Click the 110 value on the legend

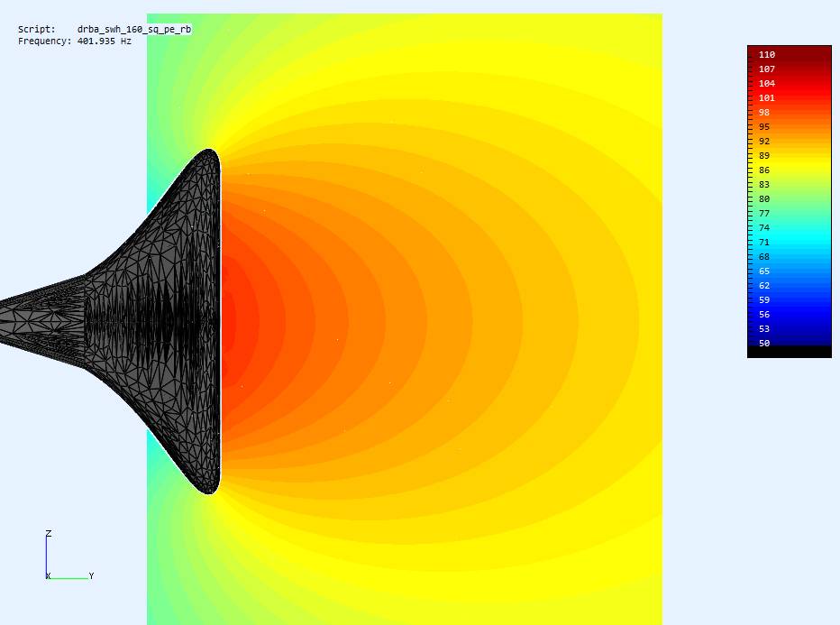coord(767,54)
